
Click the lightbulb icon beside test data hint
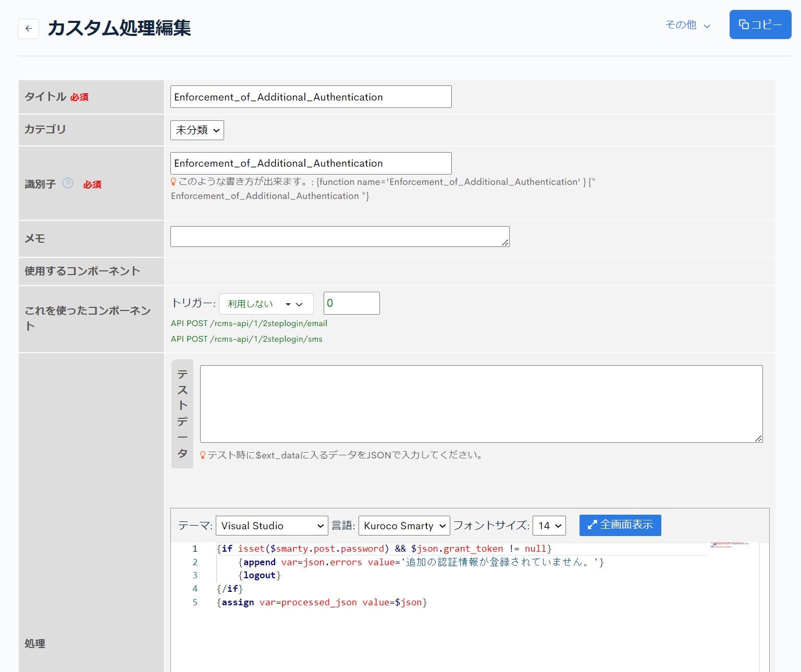(x=203, y=455)
